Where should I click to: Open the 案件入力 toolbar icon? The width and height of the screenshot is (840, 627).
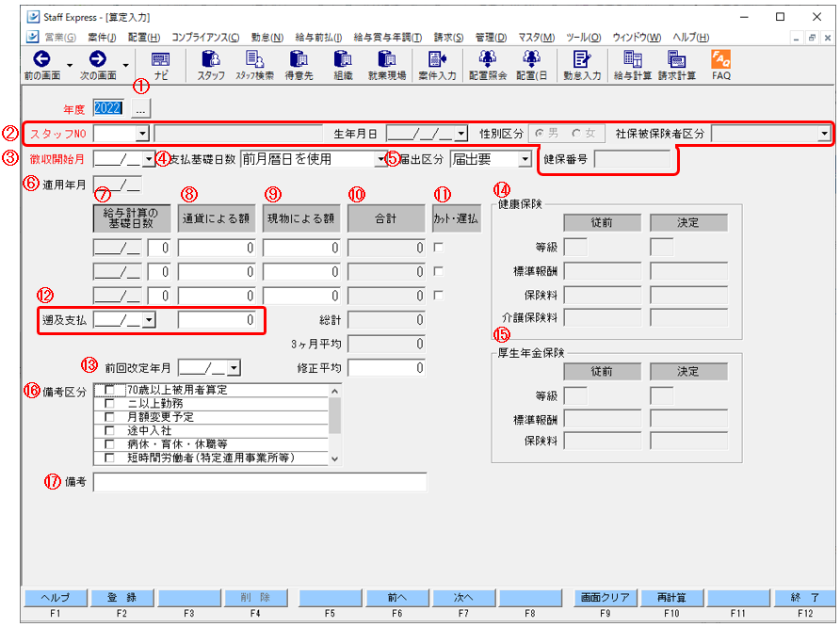437,65
